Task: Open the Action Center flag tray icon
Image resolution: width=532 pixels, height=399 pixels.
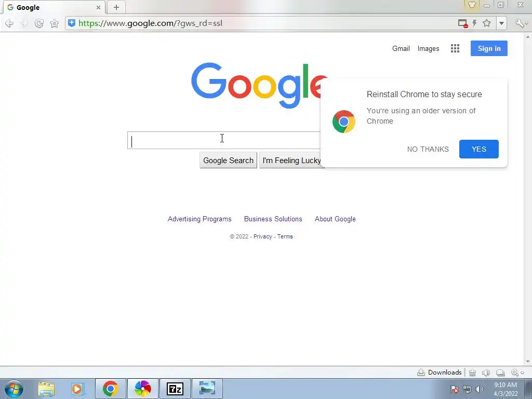Action: [x=454, y=389]
